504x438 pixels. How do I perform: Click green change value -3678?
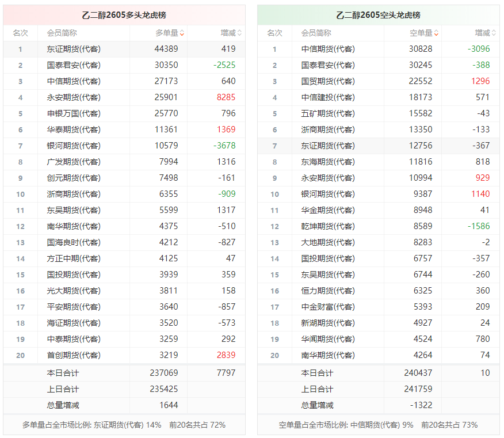(x=224, y=146)
